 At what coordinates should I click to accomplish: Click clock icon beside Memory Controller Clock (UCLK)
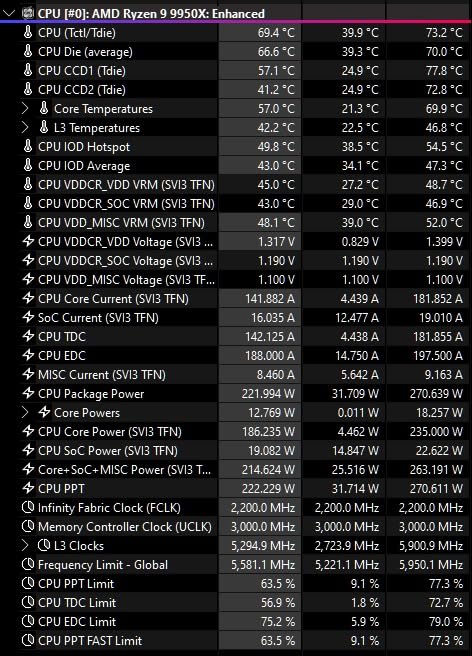pos(28,526)
